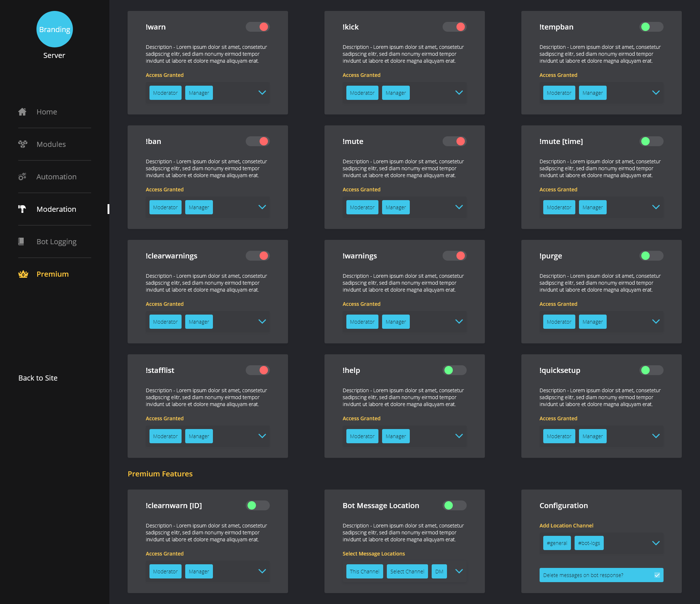Viewport: 700px width, 604px height.
Task: Toggle the Bot Message Location feature
Action: [x=454, y=505]
